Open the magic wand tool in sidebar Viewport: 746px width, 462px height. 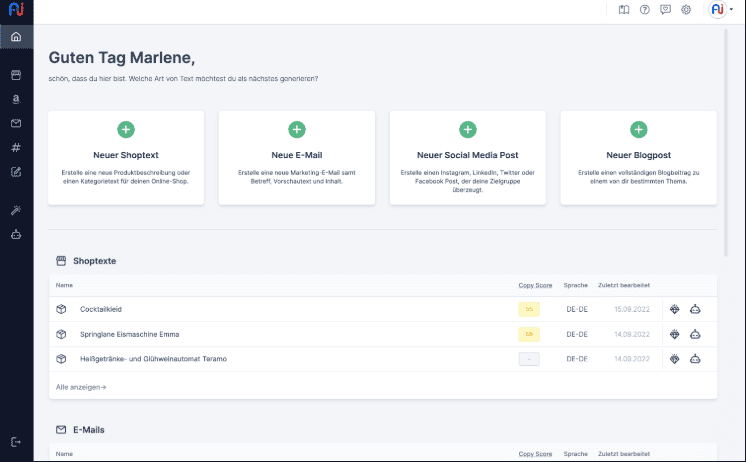(16, 210)
